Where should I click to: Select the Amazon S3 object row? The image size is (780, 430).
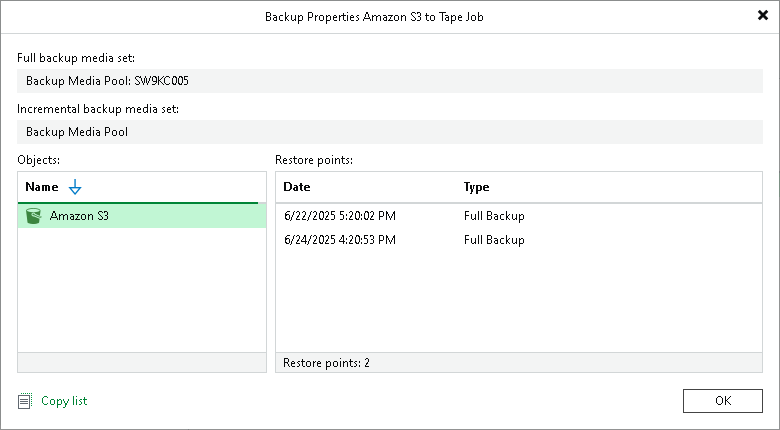click(x=142, y=216)
